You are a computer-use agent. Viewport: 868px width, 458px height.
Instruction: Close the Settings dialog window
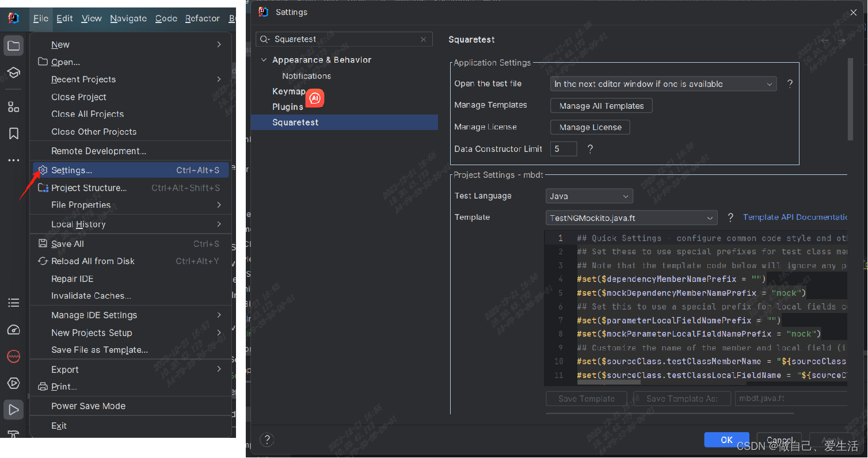coord(854,13)
